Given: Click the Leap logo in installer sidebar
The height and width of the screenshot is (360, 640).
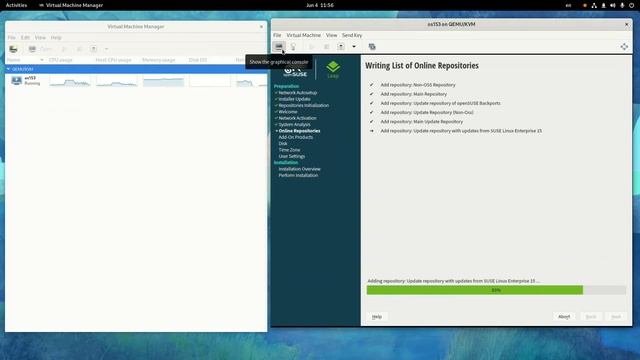Looking at the screenshot, I should pos(333,69).
